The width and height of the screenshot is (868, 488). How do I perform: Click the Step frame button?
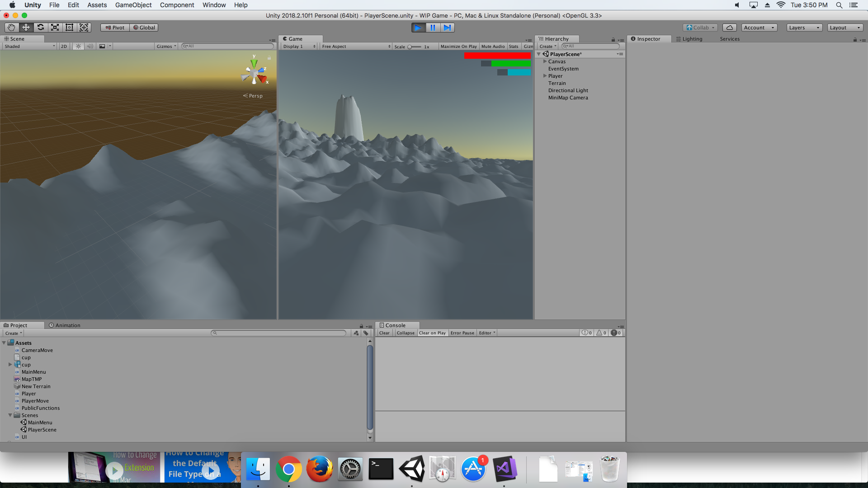tap(447, 28)
